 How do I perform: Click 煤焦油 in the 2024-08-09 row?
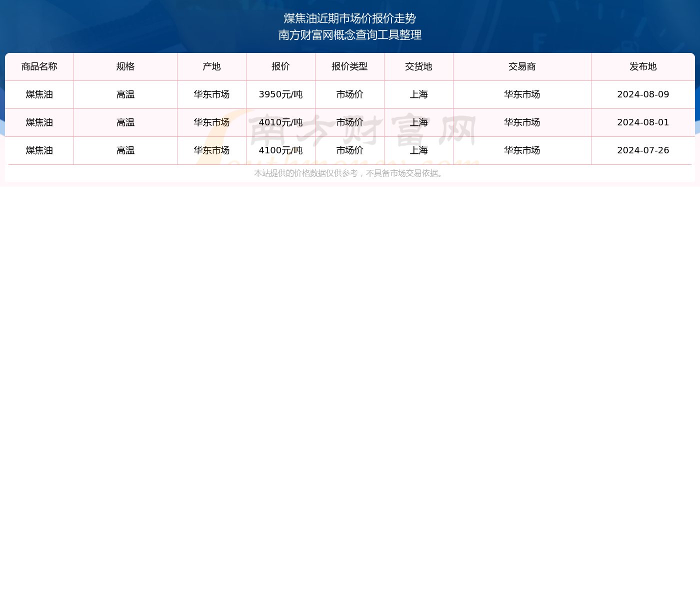point(39,95)
